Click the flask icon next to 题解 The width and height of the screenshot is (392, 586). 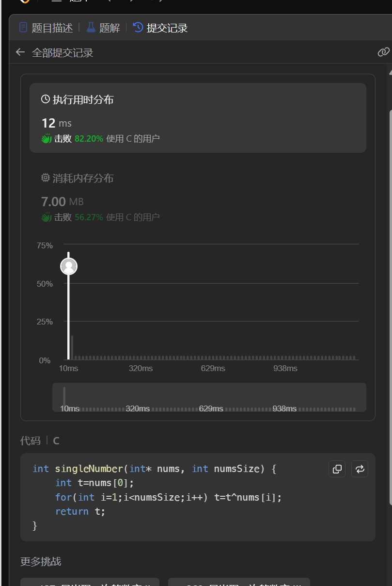91,28
